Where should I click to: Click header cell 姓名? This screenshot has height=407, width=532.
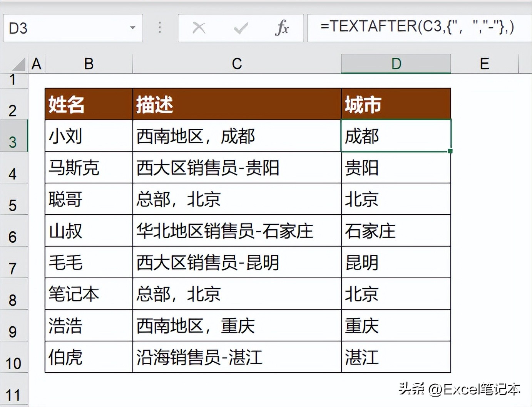coord(89,104)
